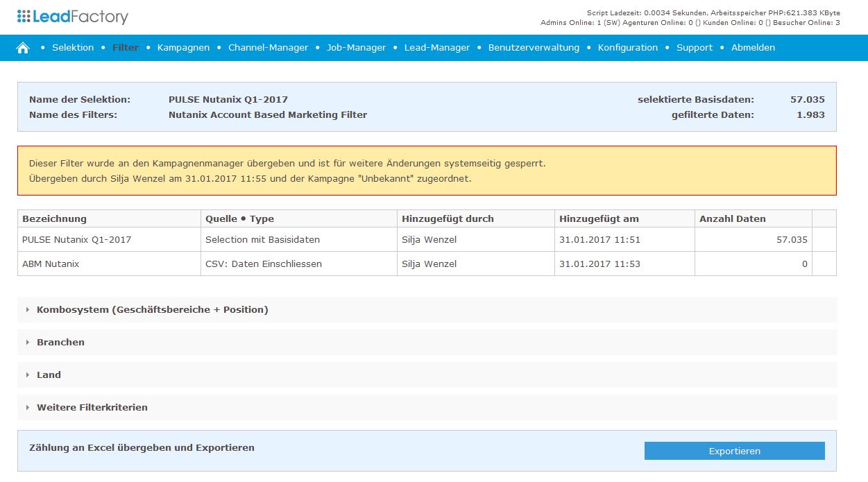Log out via Abmelden
The width and height of the screenshot is (868, 482).
[753, 48]
